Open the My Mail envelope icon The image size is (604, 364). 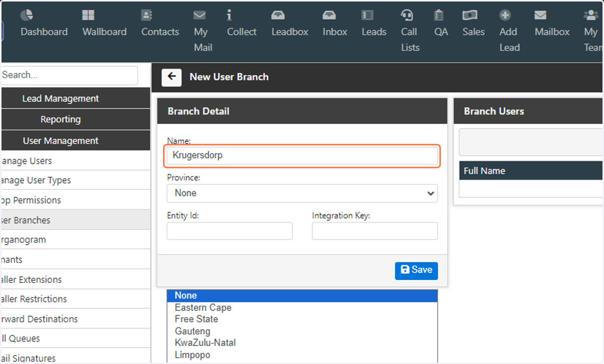(200, 15)
